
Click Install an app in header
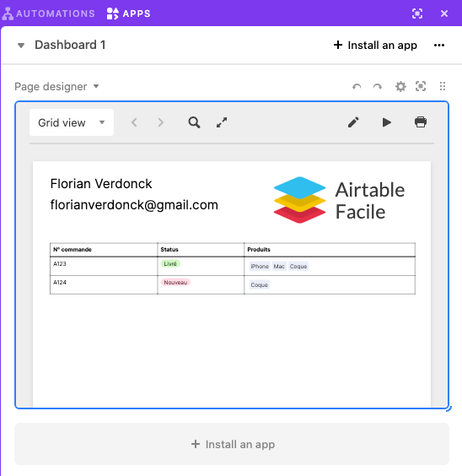pos(375,46)
